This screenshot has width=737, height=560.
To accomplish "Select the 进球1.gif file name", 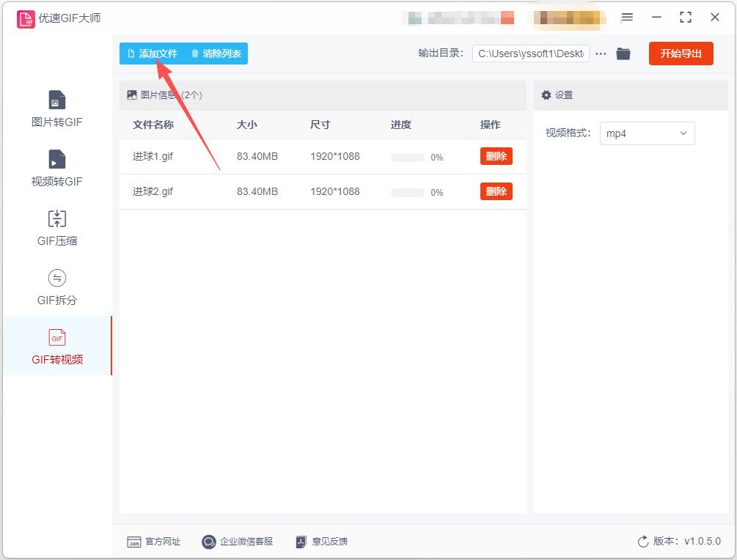I will click(153, 156).
